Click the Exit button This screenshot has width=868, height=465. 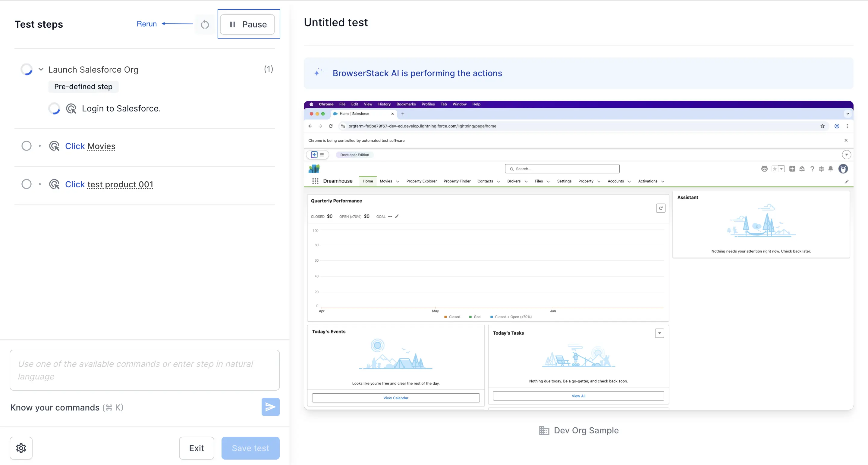click(x=197, y=448)
